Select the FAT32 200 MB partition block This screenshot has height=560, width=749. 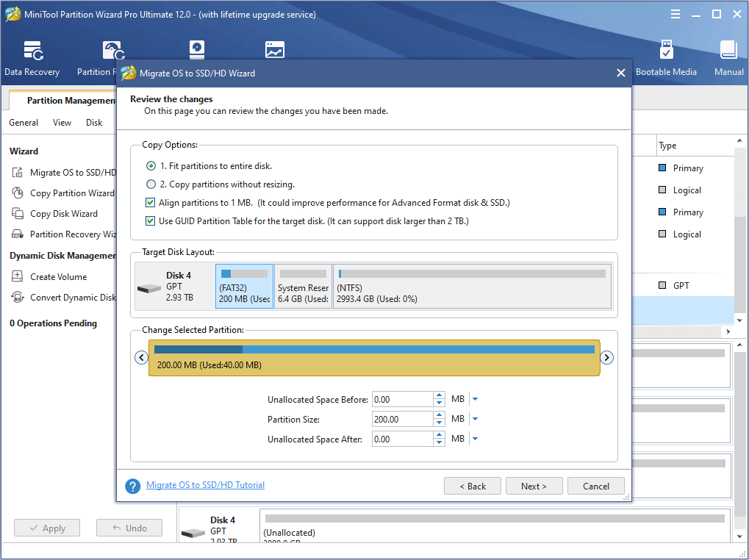(x=244, y=287)
